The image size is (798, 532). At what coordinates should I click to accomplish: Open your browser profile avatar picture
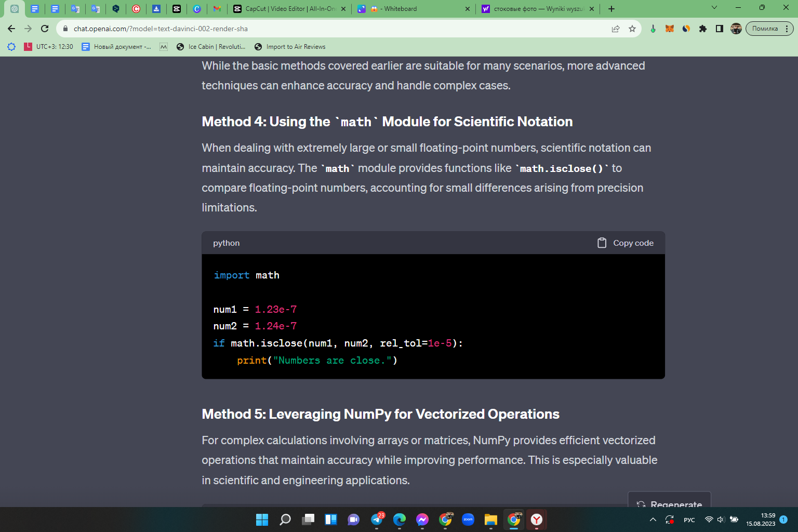pyautogui.click(x=736, y=29)
